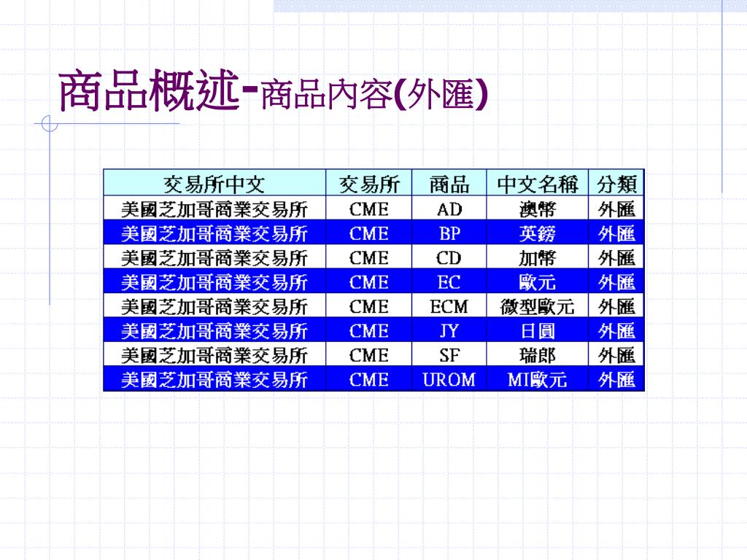Image resolution: width=747 pixels, height=560 pixels.
Task: Select the 日圓 name cell
Action: pyautogui.click(x=538, y=330)
